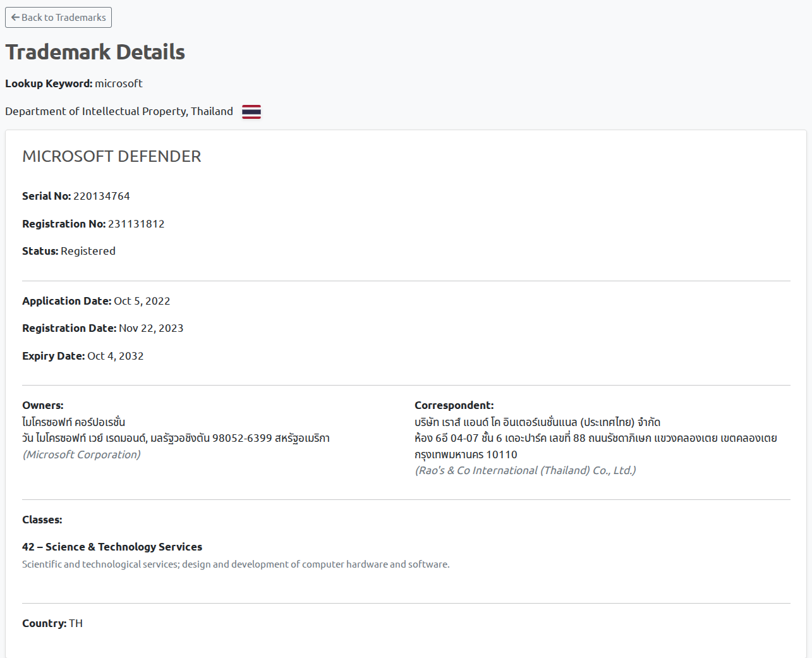Click the Correspondent label
812x658 pixels.
(454, 405)
